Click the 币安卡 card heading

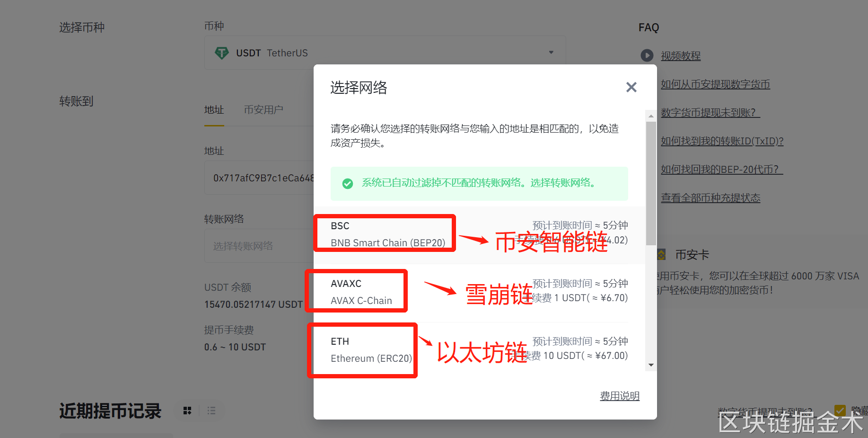tap(692, 255)
